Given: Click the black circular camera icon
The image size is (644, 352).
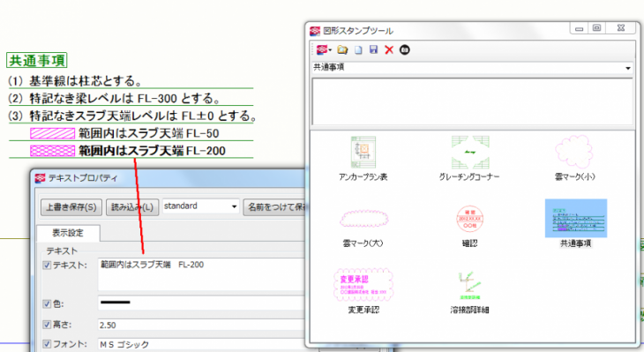Looking at the screenshot, I should [x=405, y=50].
